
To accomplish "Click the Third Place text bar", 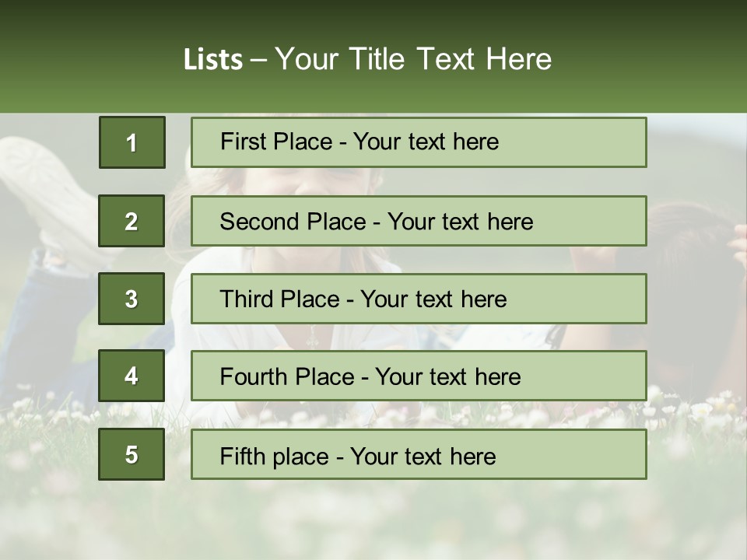I will click(419, 299).
